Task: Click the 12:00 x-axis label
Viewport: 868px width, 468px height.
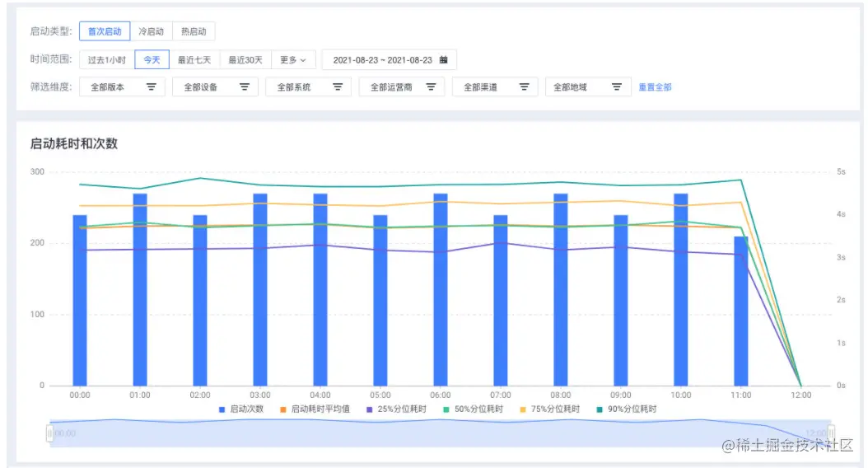Action: click(x=801, y=395)
